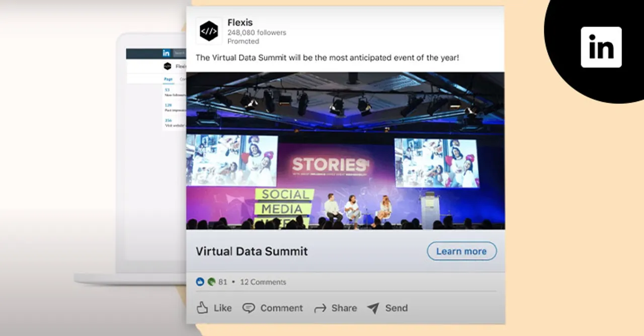
Task: Click the 356 visit website stat on laptop
Action: point(175,123)
